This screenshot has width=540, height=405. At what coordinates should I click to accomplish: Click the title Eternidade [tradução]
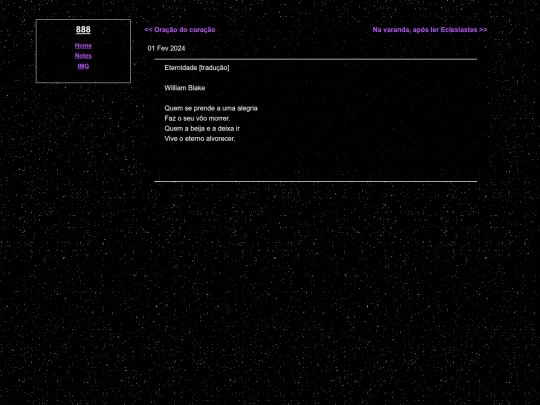tap(197, 68)
